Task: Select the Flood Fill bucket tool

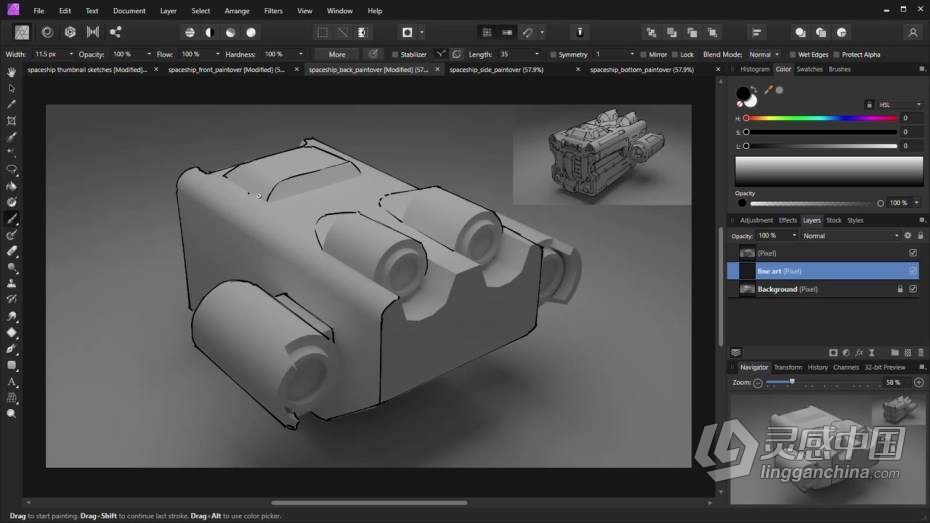Action: (11, 186)
